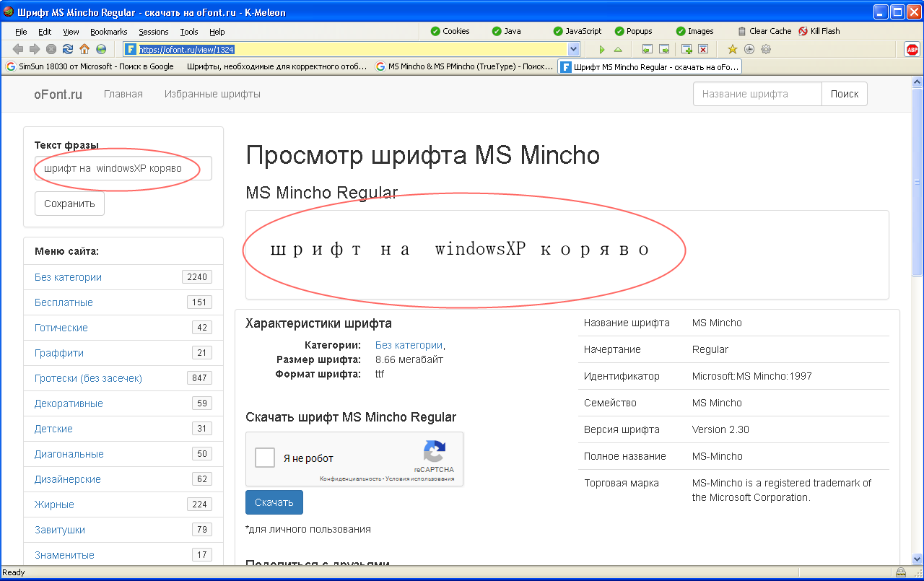Click the padlock security icon in status bar

902,572
